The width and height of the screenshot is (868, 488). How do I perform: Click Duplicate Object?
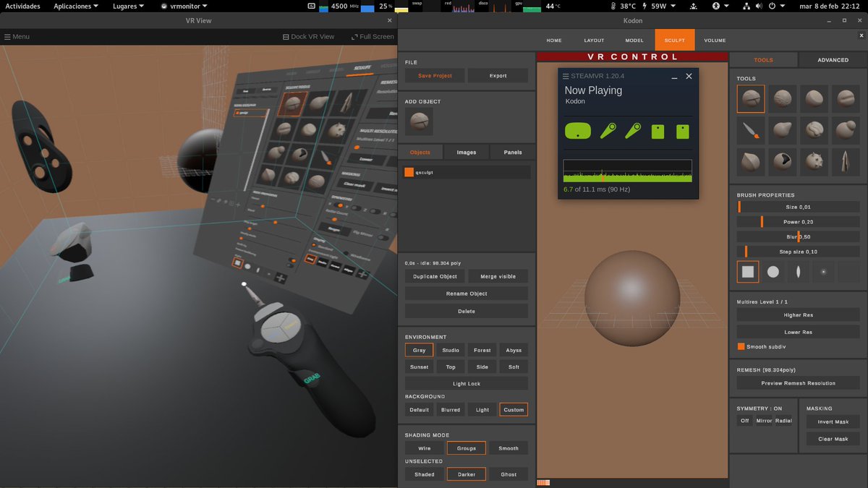(x=435, y=277)
